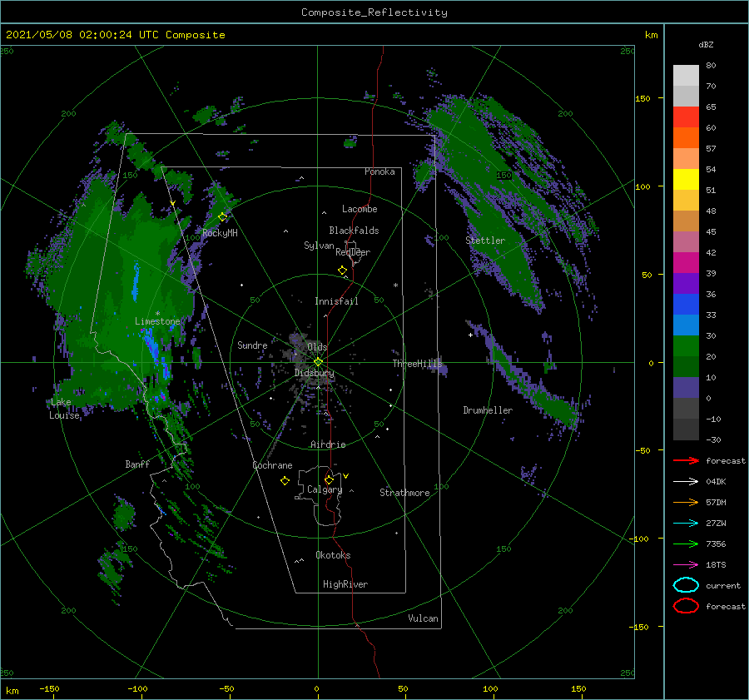
Task: Click the dark green 20–10 dBZ swatch
Action: tap(686, 366)
